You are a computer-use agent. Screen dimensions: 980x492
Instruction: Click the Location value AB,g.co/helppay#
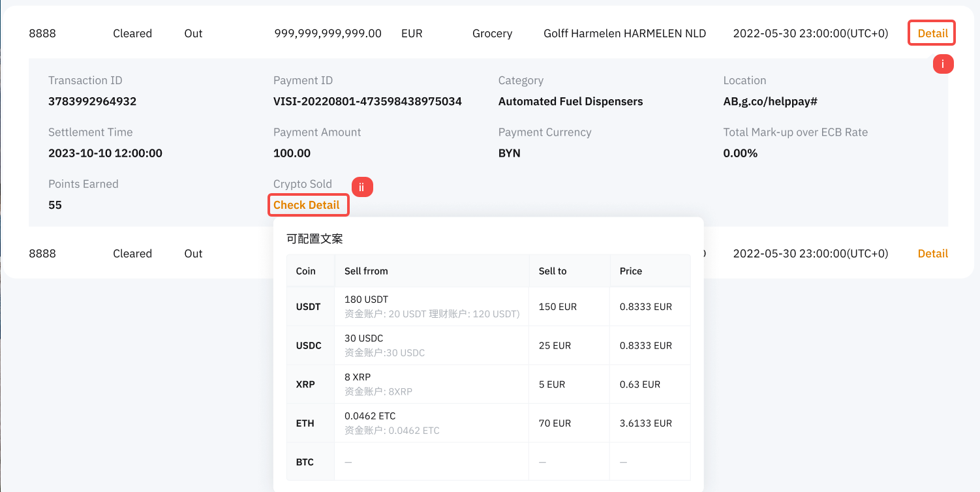[x=770, y=102]
